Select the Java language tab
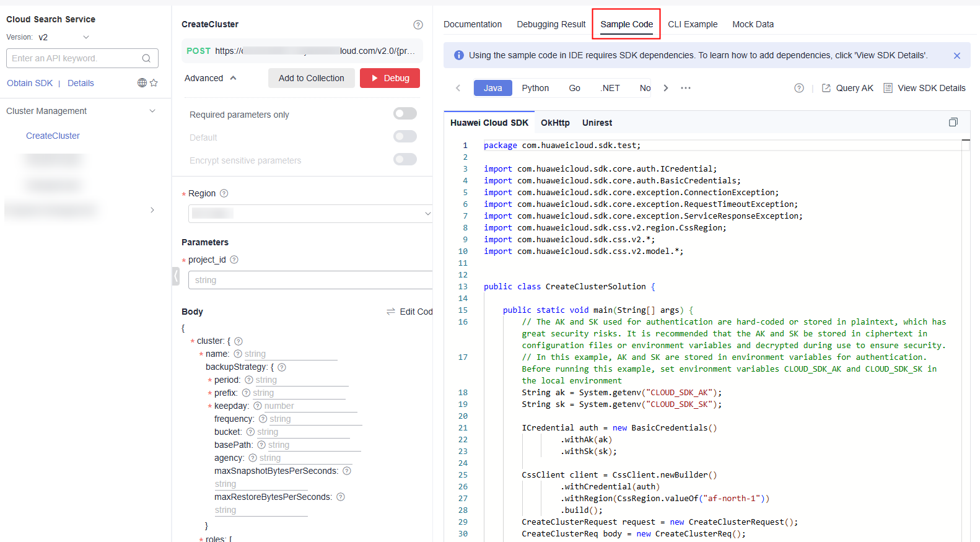Viewport: 980px width, 542px height. pos(493,88)
